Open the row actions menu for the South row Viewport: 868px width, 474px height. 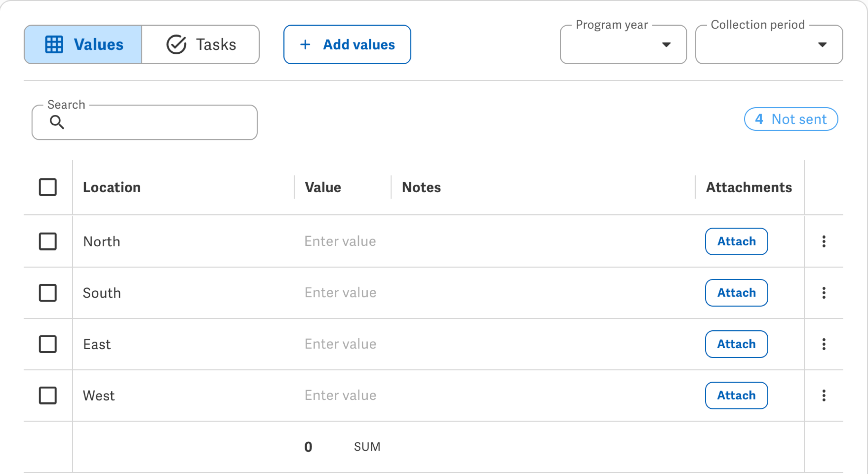point(824,293)
